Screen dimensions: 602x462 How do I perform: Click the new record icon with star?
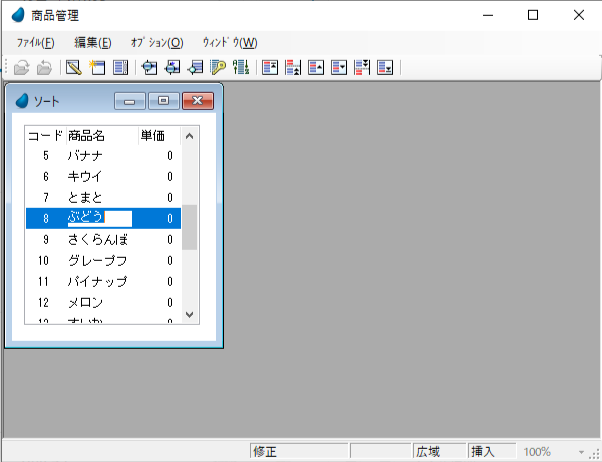click(97, 68)
